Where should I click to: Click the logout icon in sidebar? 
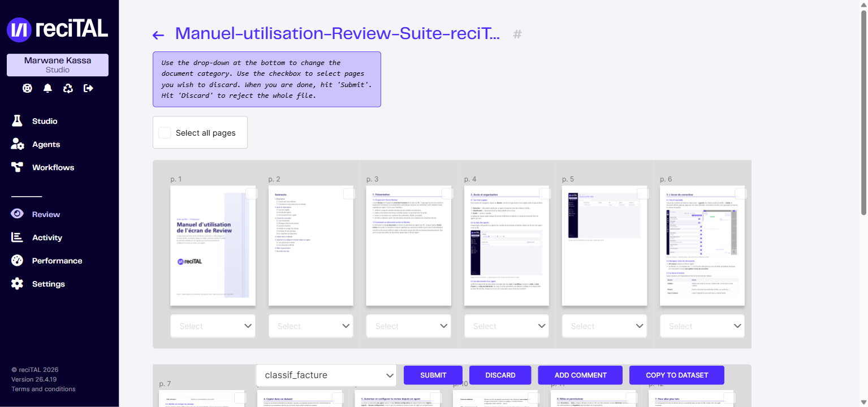tap(88, 88)
